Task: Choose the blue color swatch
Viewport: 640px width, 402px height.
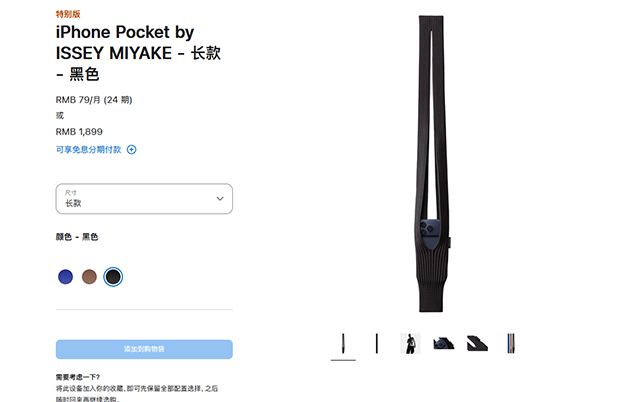Action: tap(65, 277)
